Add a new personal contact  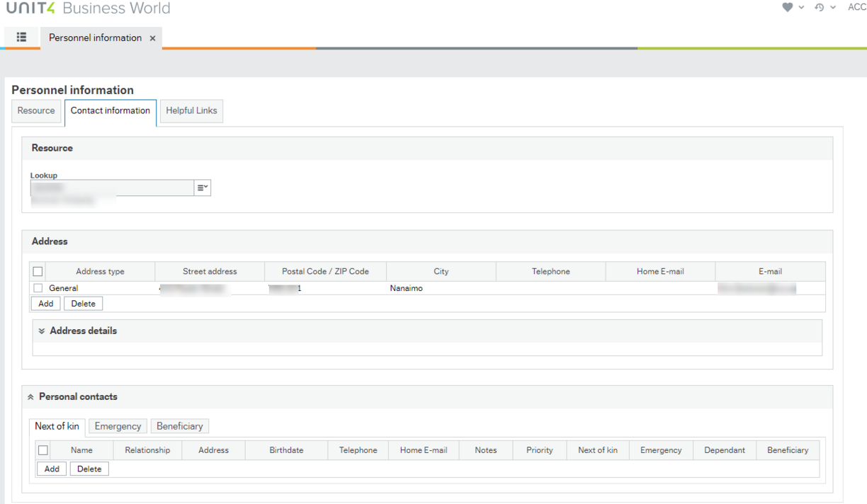(x=52, y=469)
